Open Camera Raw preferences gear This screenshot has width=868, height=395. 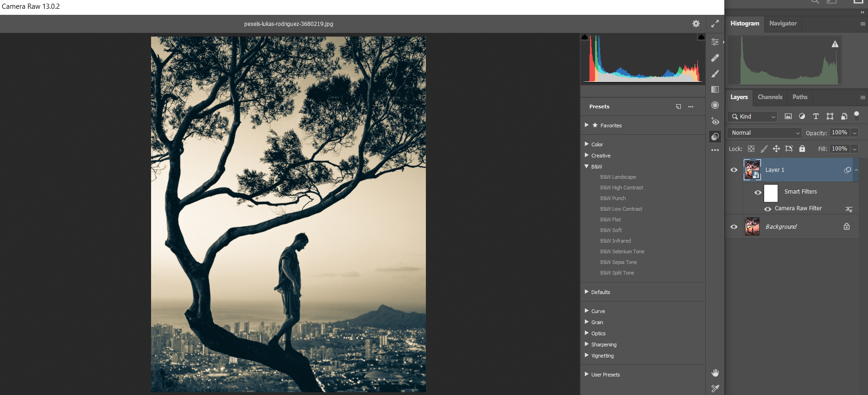[x=696, y=24]
